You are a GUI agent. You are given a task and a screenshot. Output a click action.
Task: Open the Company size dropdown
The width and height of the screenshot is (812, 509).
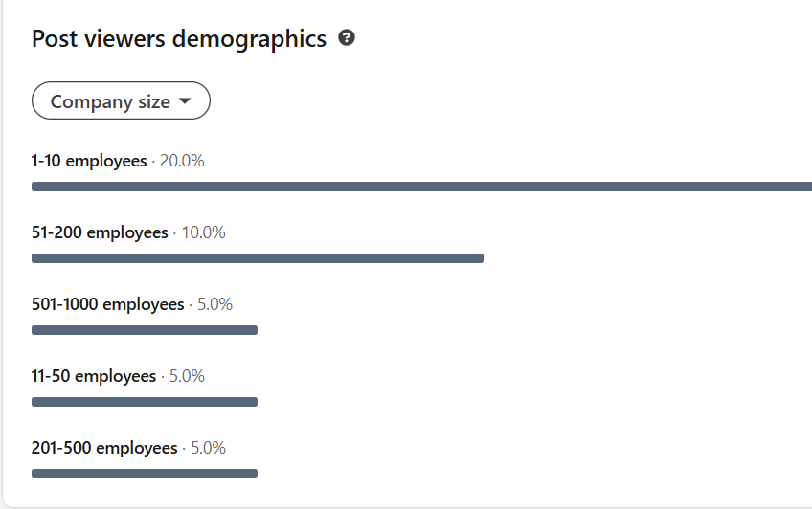121,101
